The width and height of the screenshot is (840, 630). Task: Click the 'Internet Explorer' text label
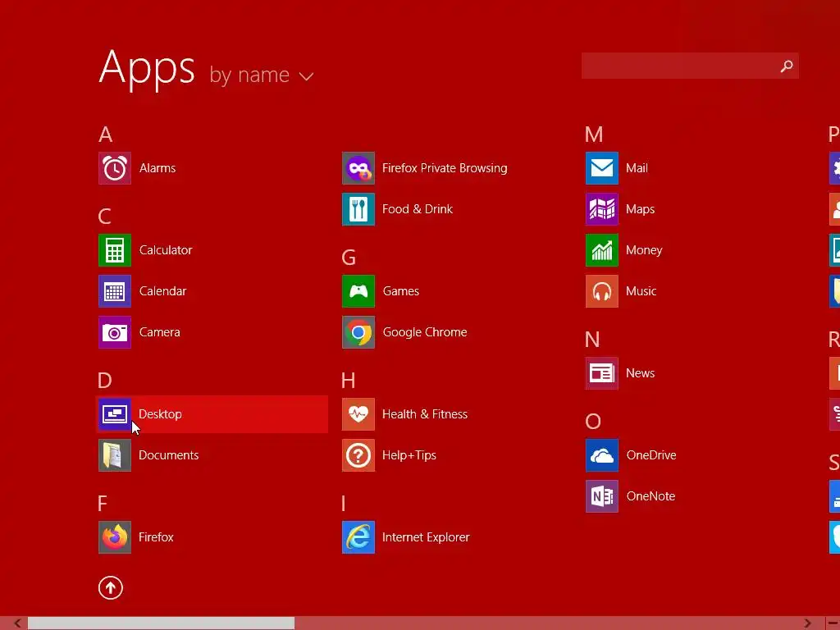coord(426,537)
